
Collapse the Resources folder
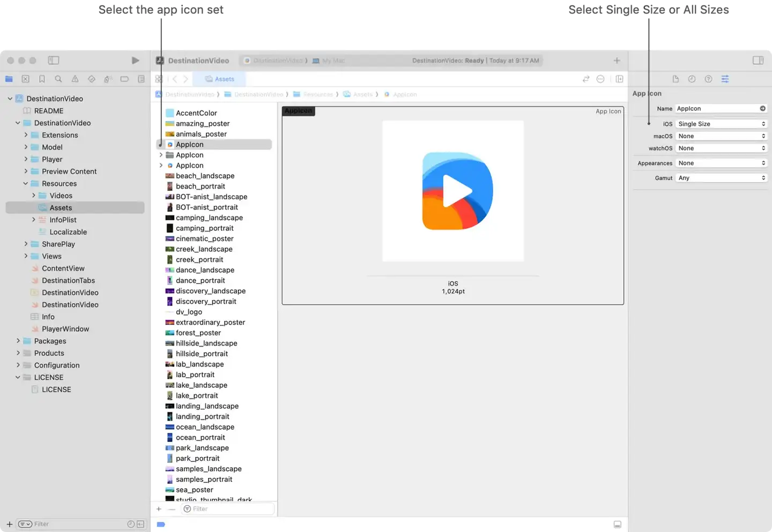click(25, 183)
